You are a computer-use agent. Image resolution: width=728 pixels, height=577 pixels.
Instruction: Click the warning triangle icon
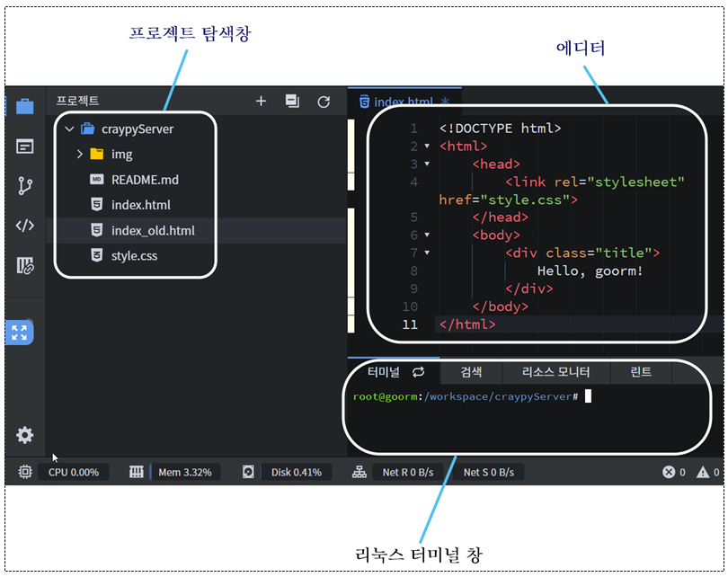[703, 472]
